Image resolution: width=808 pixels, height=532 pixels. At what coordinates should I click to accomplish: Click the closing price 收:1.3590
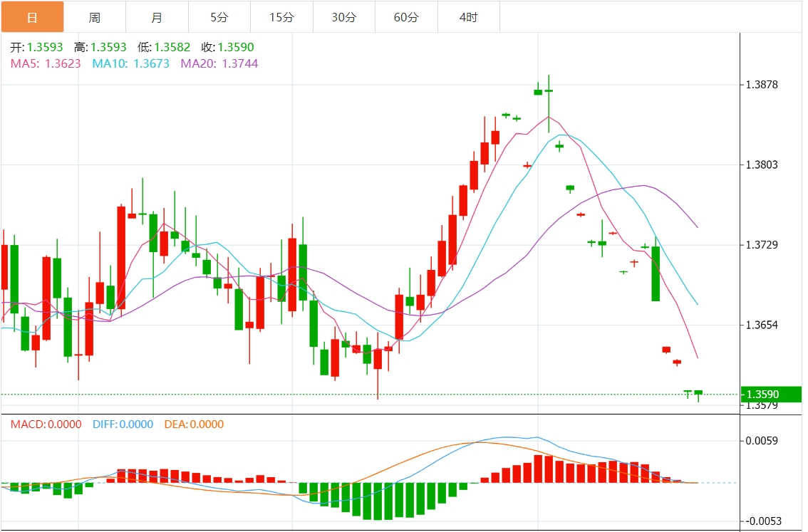(228, 48)
